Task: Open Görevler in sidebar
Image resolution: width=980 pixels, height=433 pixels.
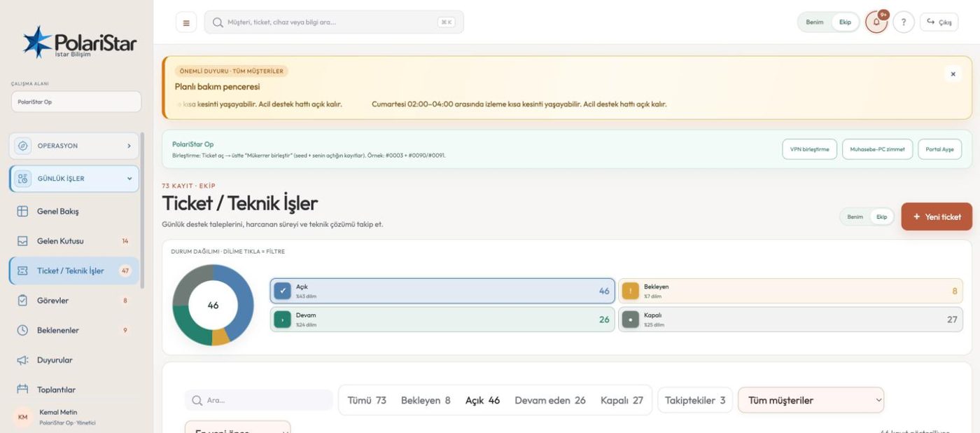Action: [74, 301]
